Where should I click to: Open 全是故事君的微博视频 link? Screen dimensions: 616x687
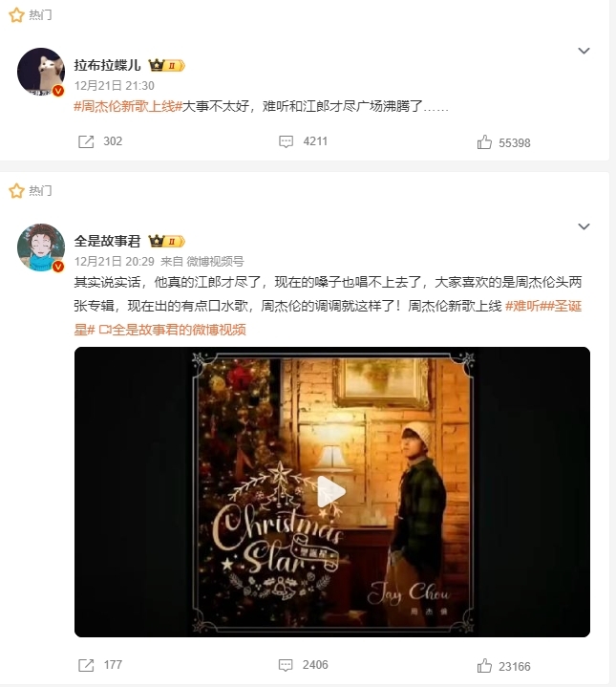(173, 330)
